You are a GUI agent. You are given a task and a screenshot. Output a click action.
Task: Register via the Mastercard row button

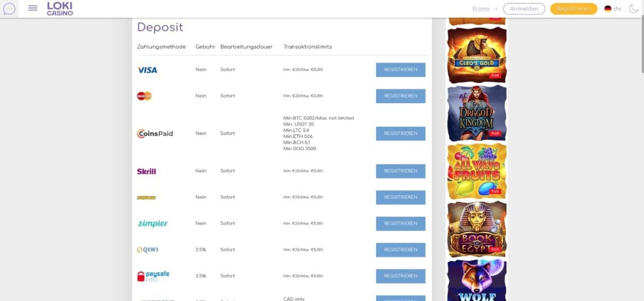(400, 96)
